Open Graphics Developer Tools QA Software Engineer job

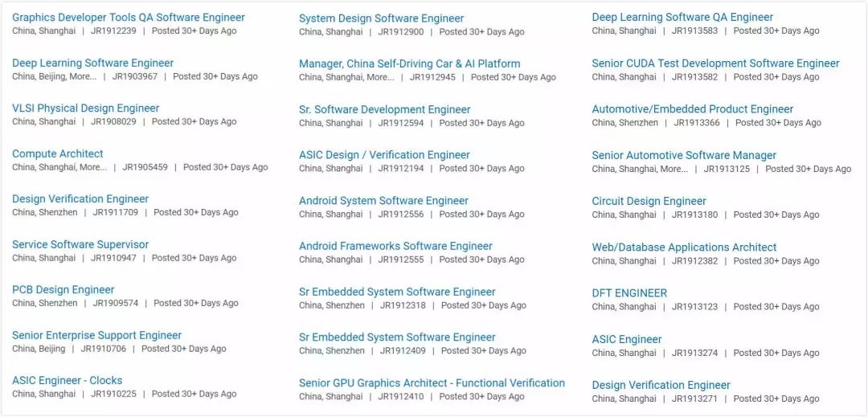pyautogui.click(x=129, y=17)
